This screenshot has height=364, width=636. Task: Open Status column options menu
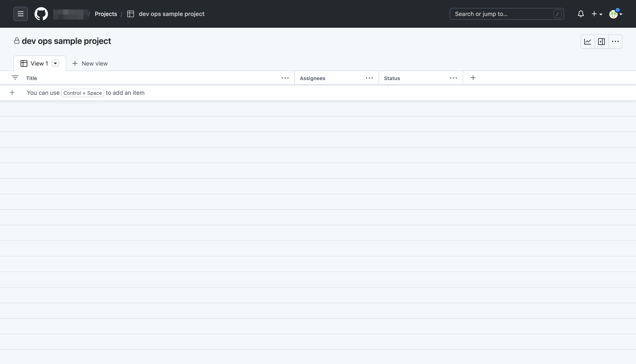click(x=453, y=78)
